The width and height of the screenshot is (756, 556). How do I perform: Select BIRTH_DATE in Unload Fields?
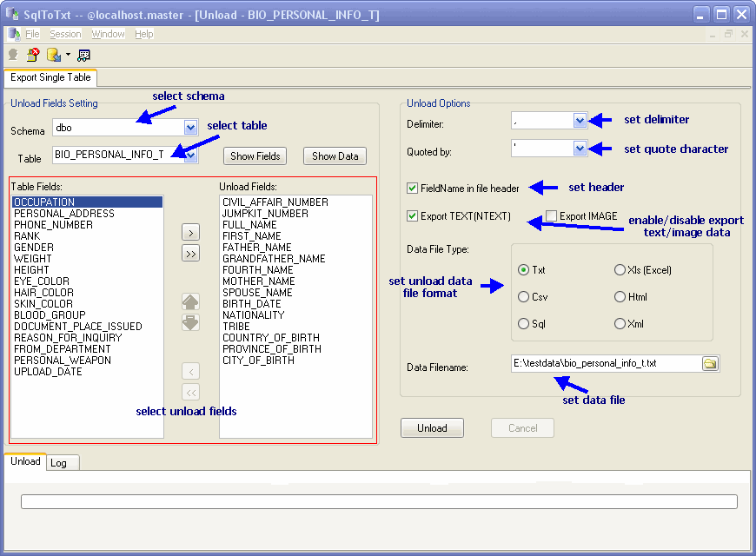coord(295,304)
